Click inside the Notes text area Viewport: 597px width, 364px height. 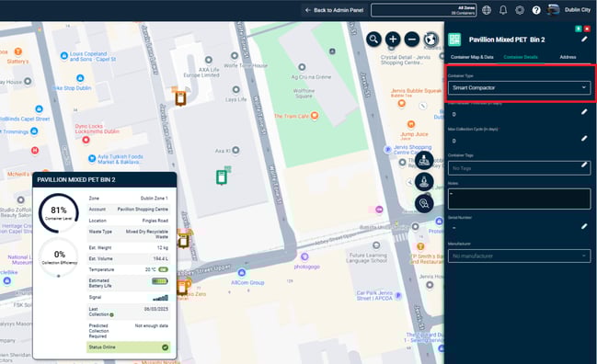(x=519, y=199)
